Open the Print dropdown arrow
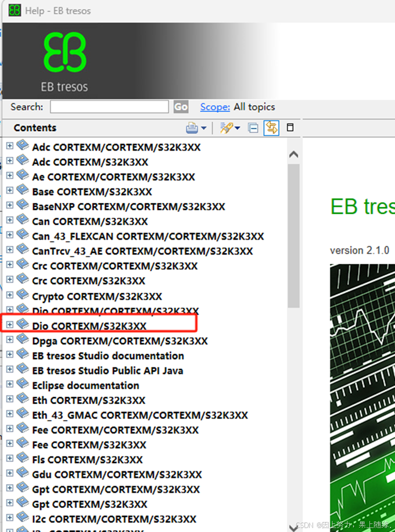This screenshot has width=395, height=532. point(203,128)
